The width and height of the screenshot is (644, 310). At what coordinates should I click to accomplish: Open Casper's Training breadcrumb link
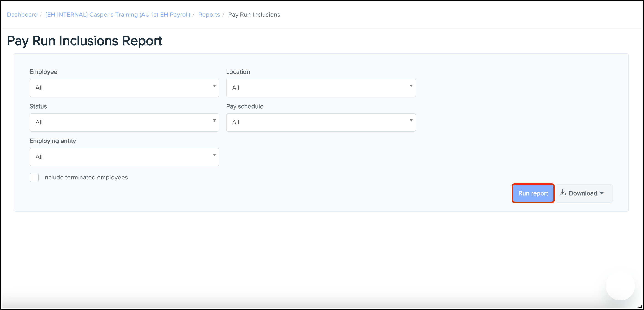[x=118, y=15]
